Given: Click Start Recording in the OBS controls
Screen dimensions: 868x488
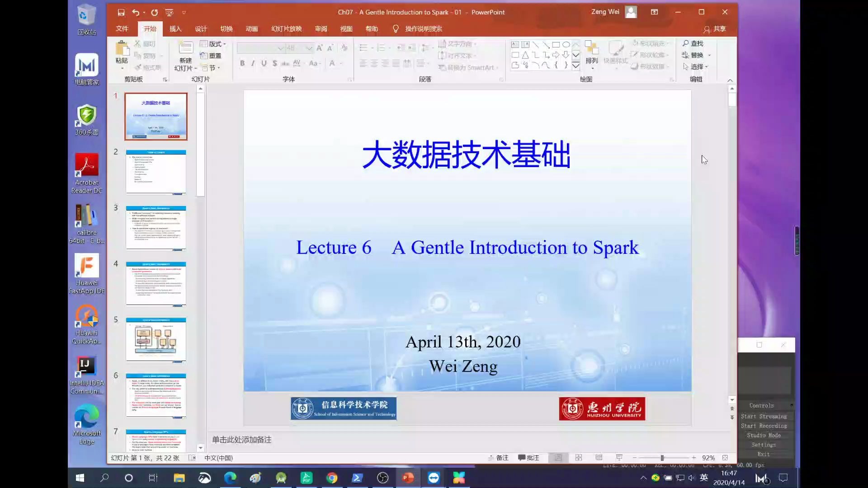Looking at the screenshot, I should tap(764, 426).
